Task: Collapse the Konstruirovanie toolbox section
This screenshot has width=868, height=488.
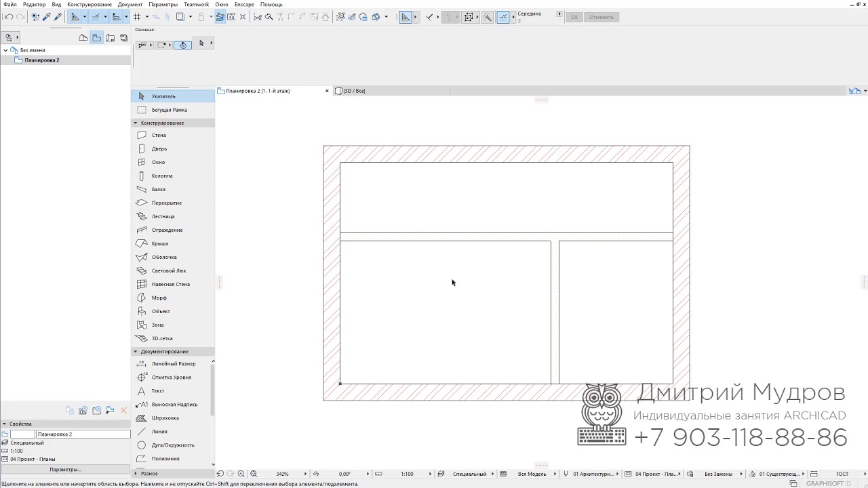Action: click(x=135, y=123)
